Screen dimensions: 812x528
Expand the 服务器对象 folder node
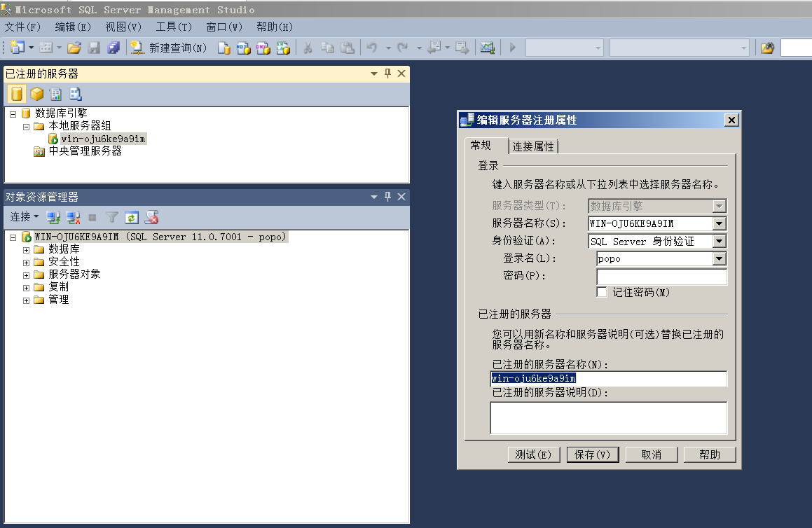(26, 275)
